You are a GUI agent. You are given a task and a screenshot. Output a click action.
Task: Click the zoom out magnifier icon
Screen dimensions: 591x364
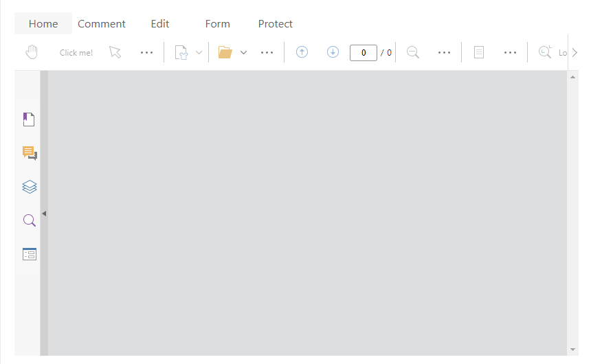[413, 52]
